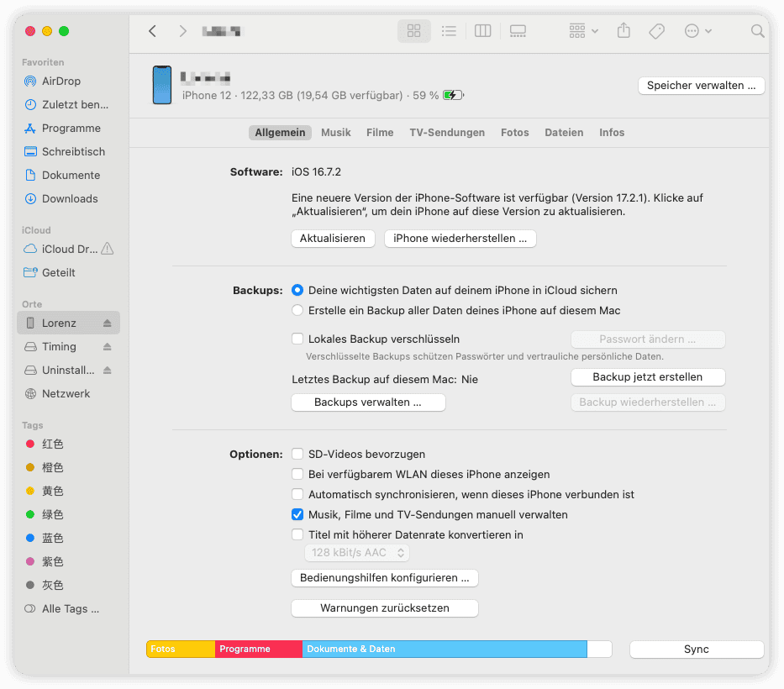Eject the Uninstall volume
Screen dimensions: 784x689
(107, 370)
